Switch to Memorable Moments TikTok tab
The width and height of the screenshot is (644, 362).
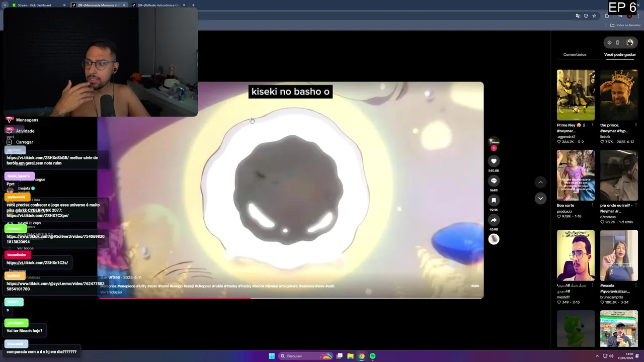point(98,5)
